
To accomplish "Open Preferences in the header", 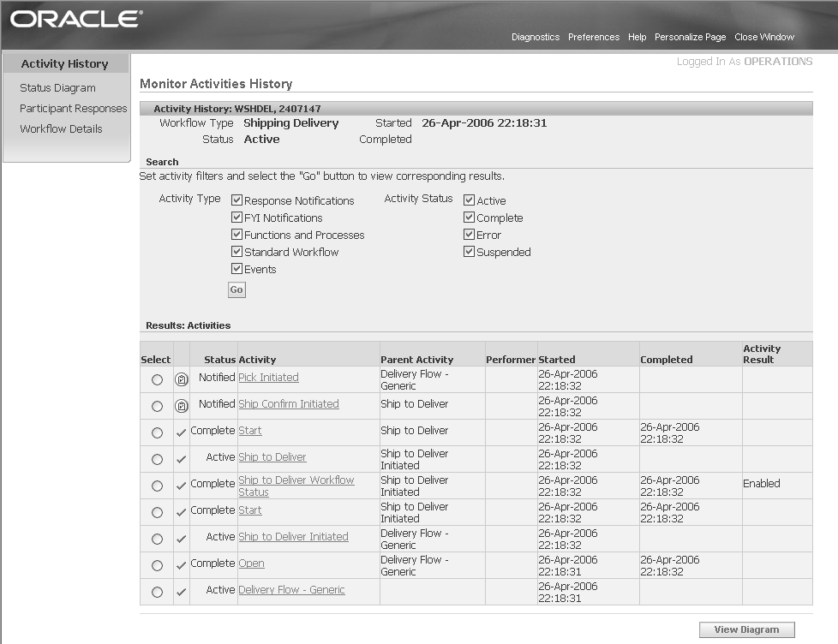I will (x=594, y=37).
